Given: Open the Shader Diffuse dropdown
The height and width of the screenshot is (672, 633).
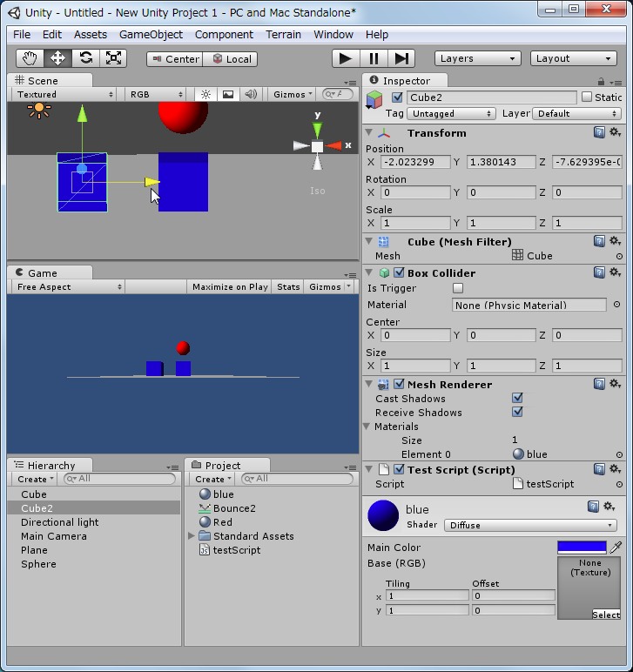Looking at the screenshot, I should 531,525.
